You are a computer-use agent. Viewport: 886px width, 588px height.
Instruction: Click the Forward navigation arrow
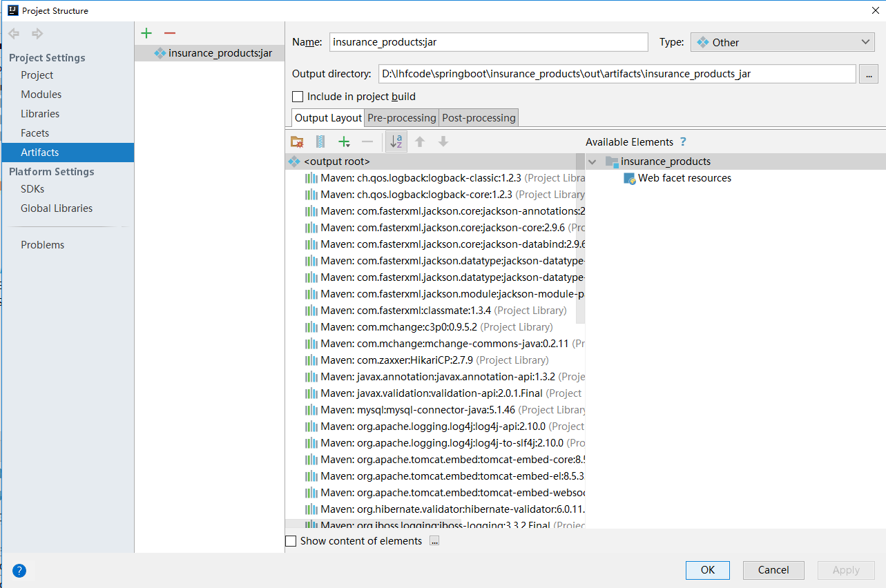click(37, 34)
